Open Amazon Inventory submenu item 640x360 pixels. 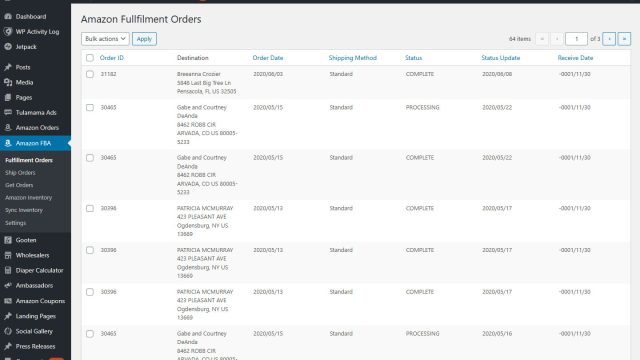(29, 198)
